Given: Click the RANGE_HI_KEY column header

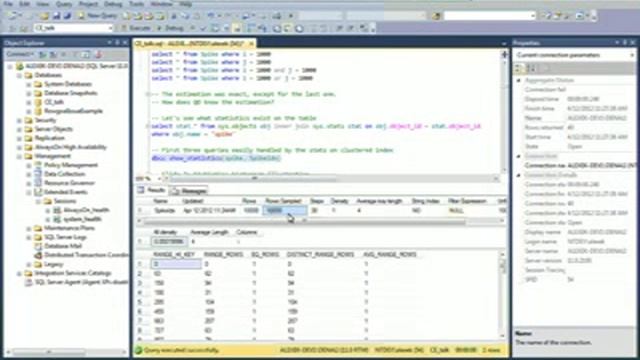Looking at the screenshot, I should point(175,254).
